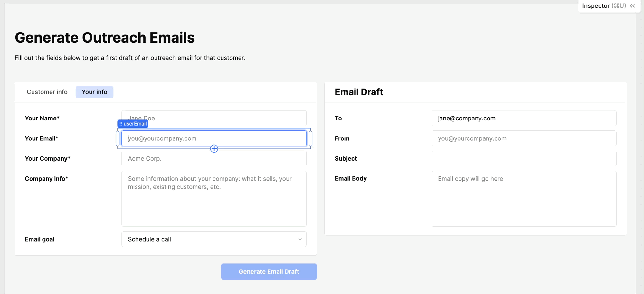Open the Email goal dropdown arrow
The width and height of the screenshot is (644, 294).
(x=300, y=239)
